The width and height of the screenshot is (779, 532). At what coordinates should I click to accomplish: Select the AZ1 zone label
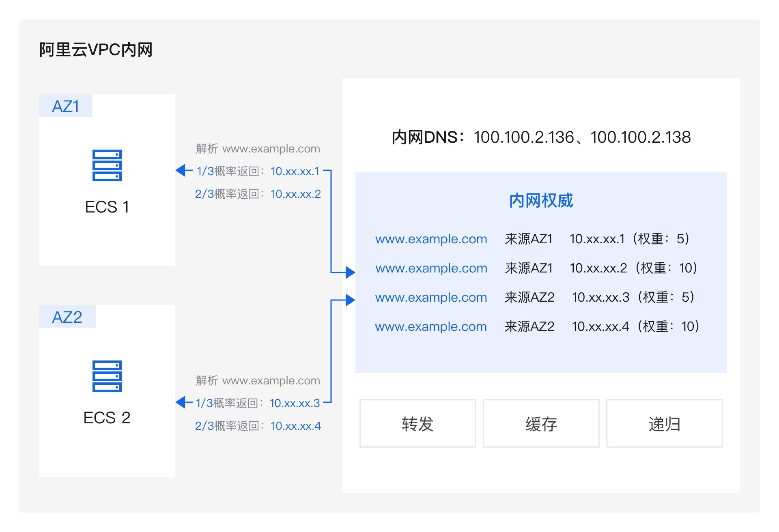(x=66, y=106)
